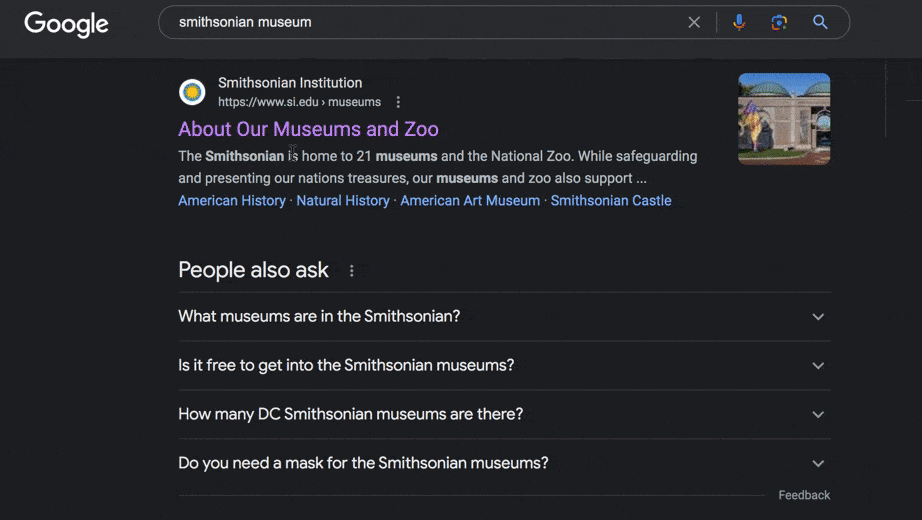Open the American Art Museum sitelink

tap(470, 201)
